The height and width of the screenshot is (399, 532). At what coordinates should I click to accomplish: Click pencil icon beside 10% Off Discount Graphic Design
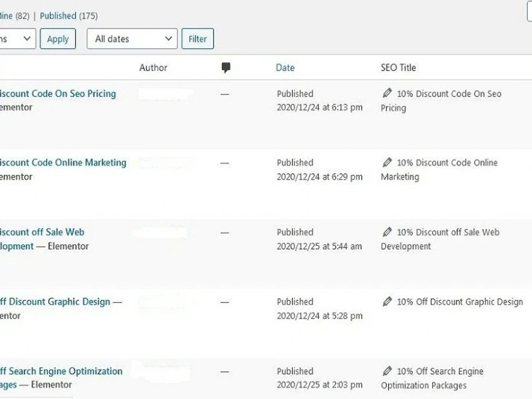pyautogui.click(x=387, y=301)
